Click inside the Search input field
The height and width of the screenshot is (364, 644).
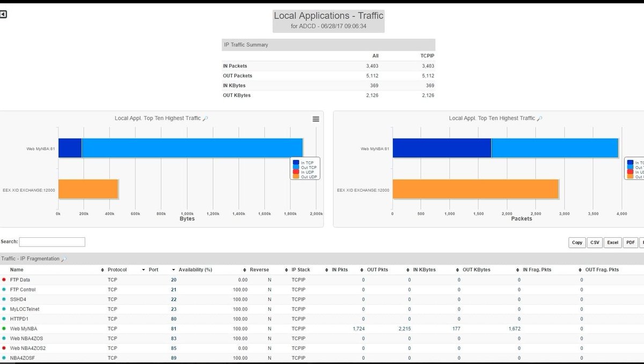point(52,242)
